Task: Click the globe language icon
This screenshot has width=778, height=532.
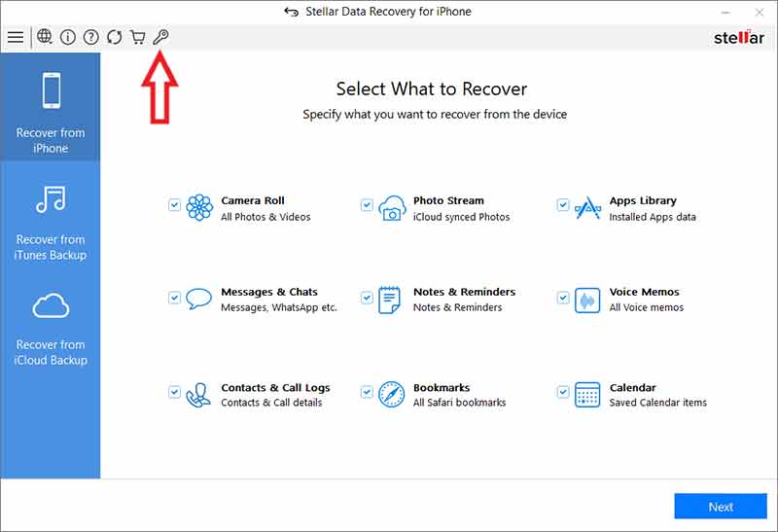Action: 45,37
